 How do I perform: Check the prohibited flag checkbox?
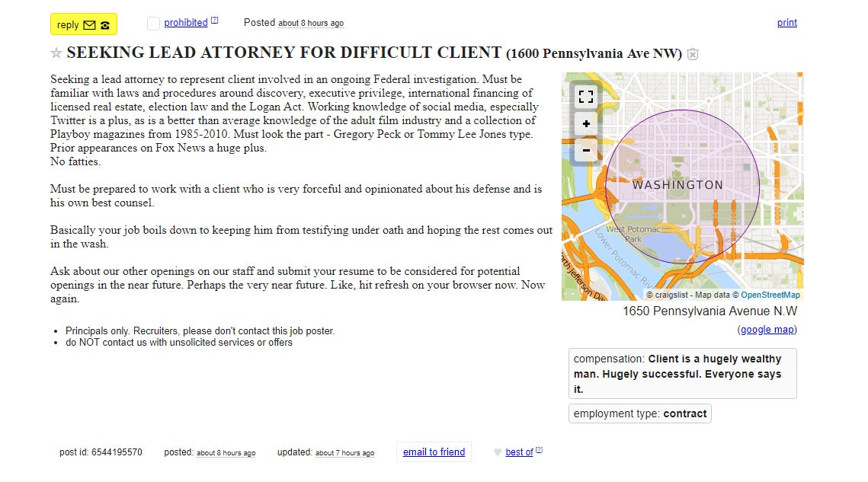tap(153, 24)
